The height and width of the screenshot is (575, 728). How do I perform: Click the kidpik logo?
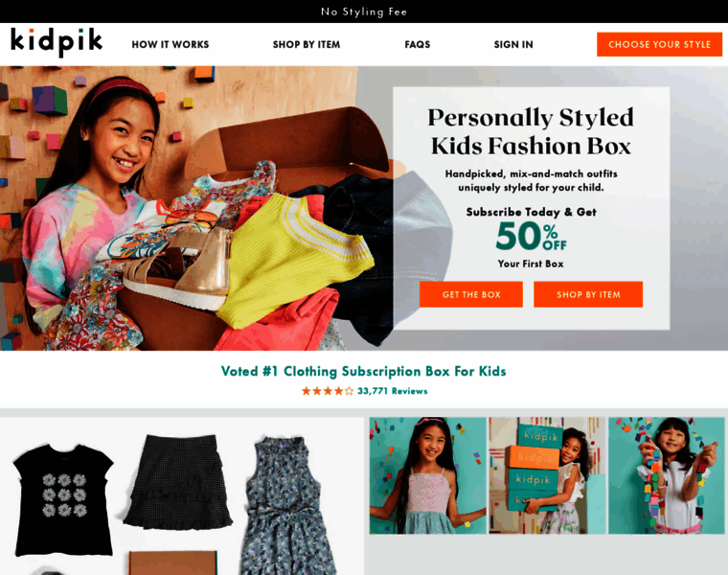57,42
